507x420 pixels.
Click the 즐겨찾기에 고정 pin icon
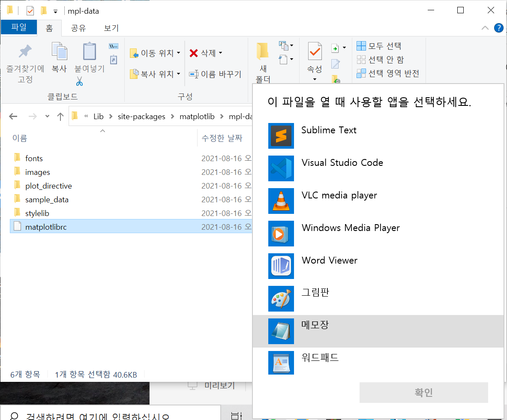pyautogui.click(x=25, y=51)
